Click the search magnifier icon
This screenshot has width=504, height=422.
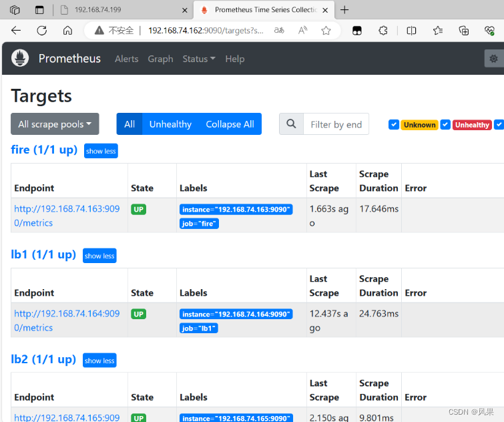coord(291,124)
